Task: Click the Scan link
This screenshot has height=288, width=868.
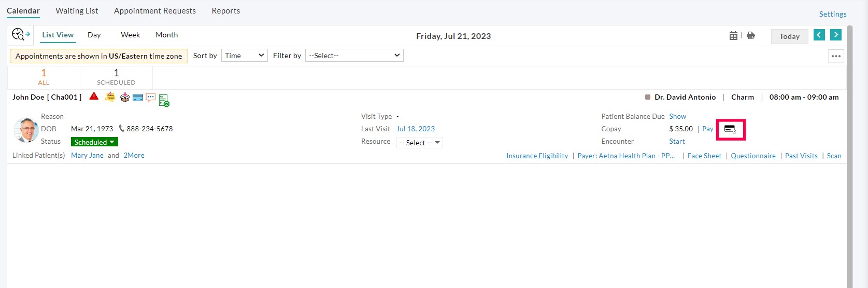Action: [x=834, y=156]
